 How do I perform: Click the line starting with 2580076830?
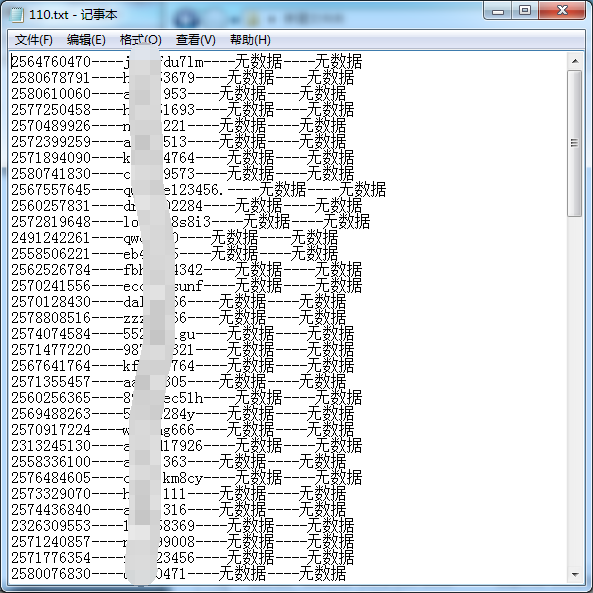[179, 574]
